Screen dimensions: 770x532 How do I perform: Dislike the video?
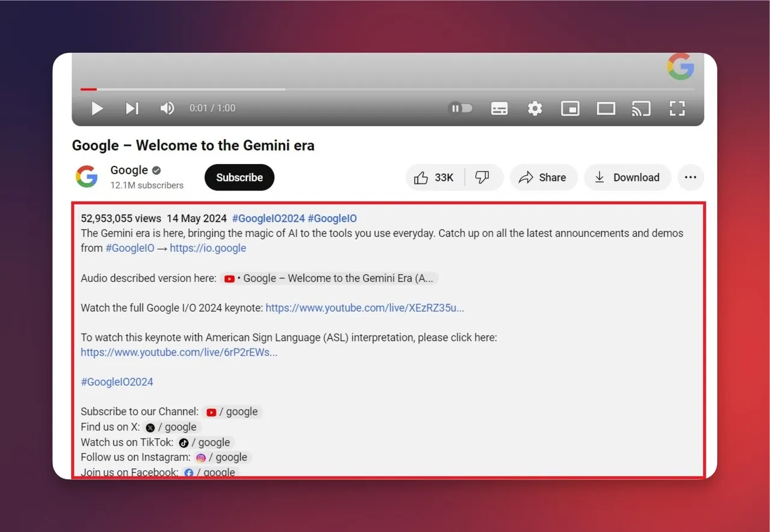point(483,177)
